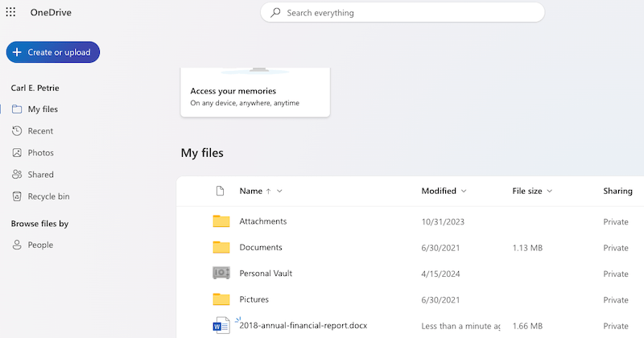Open the Pictures folder name
The height and width of the screenshot is (338, 644).
point(254,299)
